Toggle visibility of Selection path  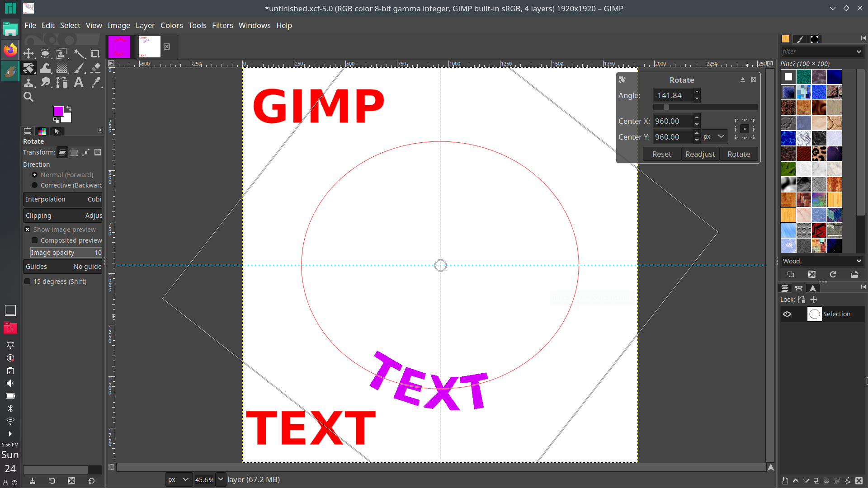click(787, 314)
